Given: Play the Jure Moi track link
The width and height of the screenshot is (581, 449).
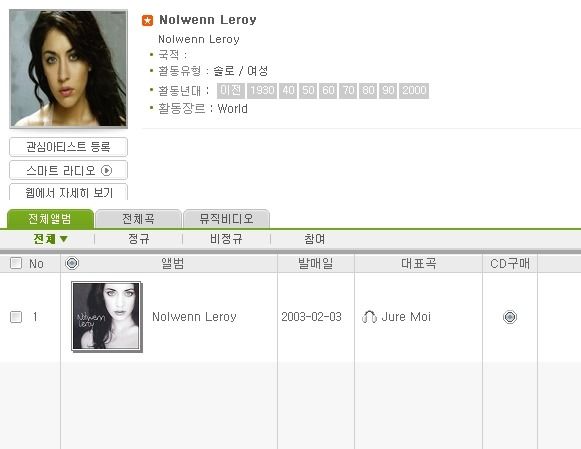Looking at the screenshot, I should click(406, 317).
